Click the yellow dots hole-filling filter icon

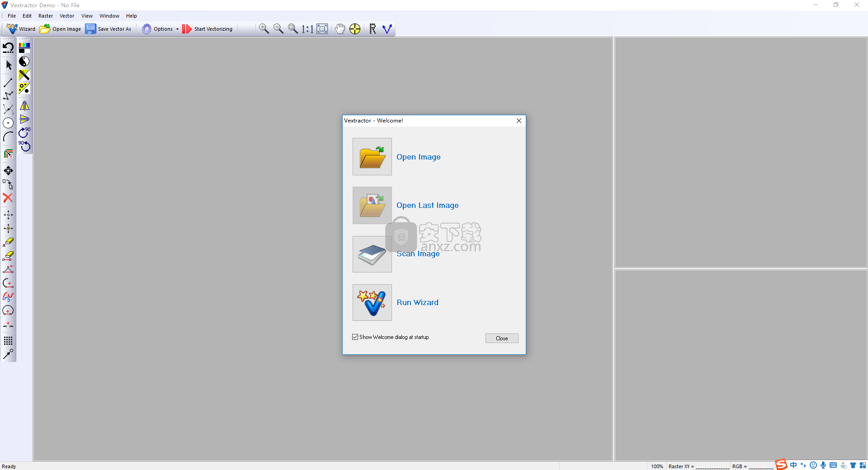tap(24, 89)
